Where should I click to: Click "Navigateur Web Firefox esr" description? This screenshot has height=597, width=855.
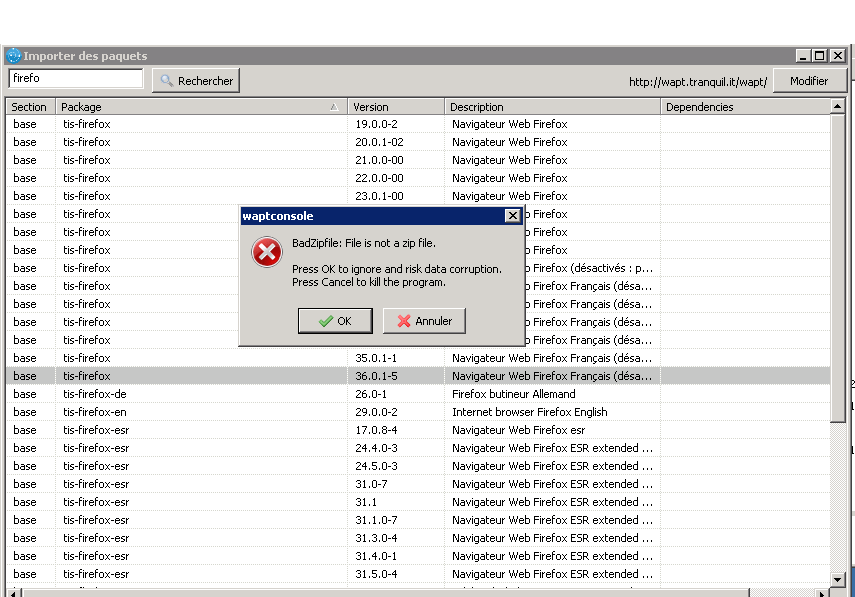click(x=519, y=430)
